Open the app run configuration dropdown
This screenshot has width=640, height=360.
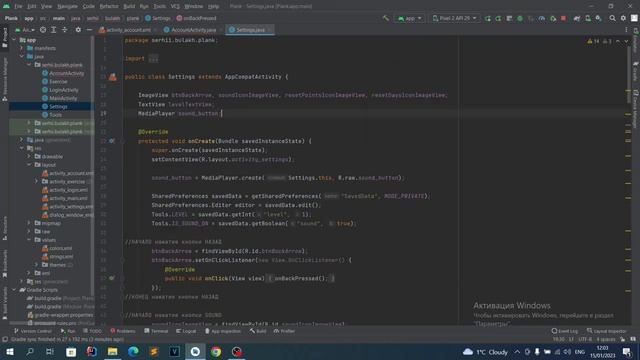click(409, 18)
